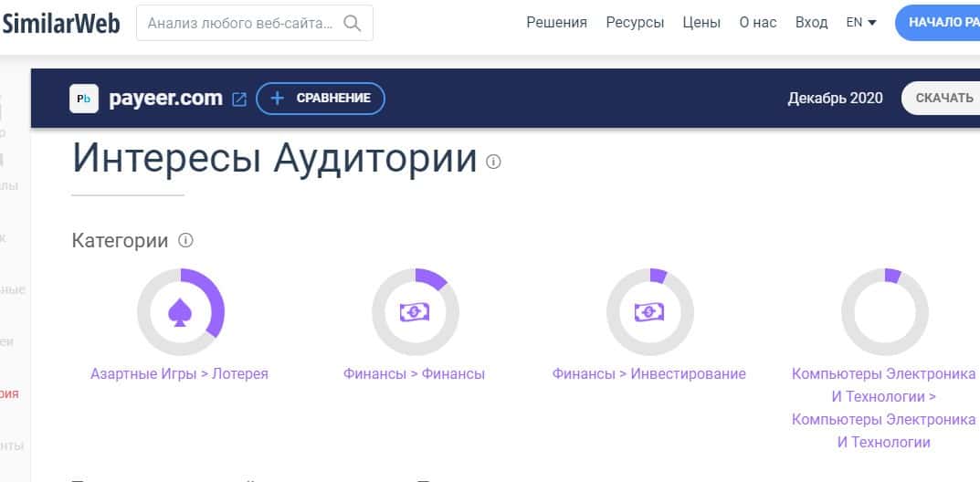Screen dimensions: 980x482
Task: Open the О нас menu
Action: (x=758, y=23)
